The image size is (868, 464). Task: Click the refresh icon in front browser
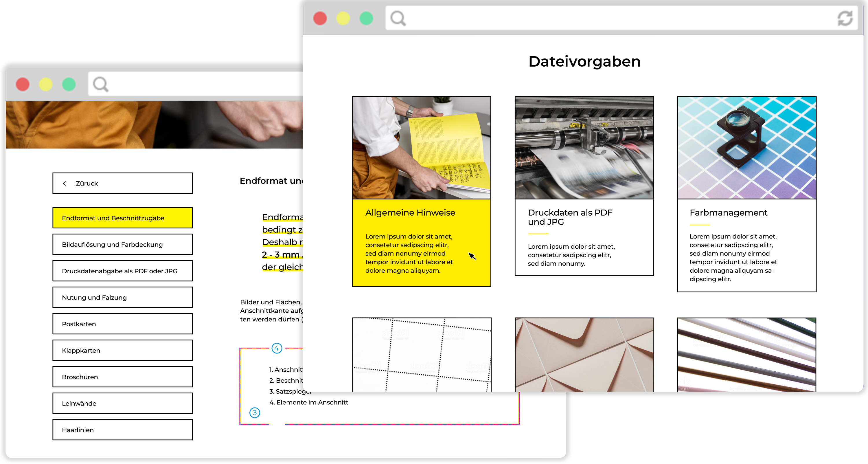point(845,18)
